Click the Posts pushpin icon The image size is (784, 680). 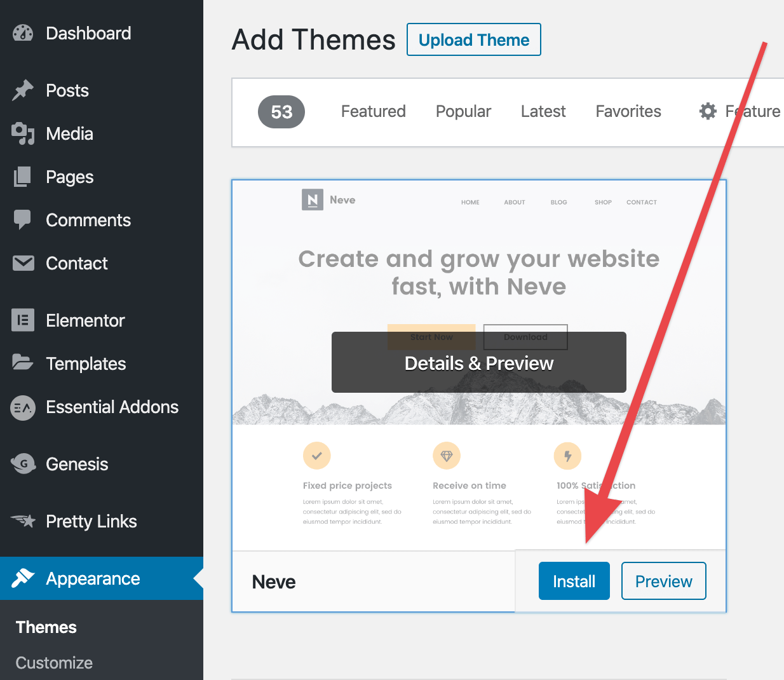(x=23, y=90)
